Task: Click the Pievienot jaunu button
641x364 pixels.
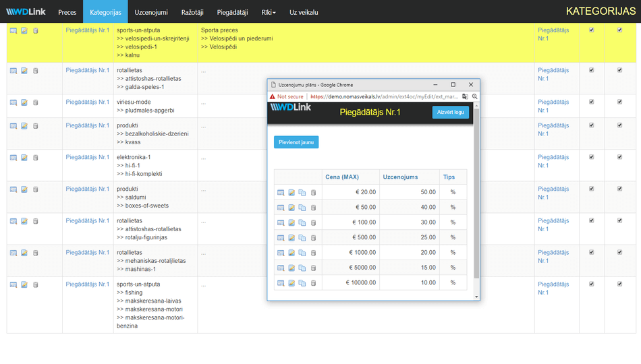Action: 296,142
